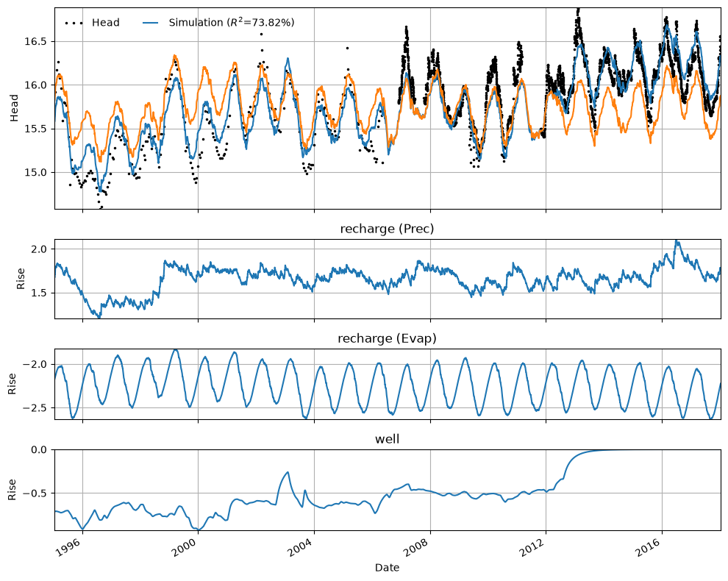Click the 0.0 tick on well axis
Screen dimensions: 728x581
[40, 449]
